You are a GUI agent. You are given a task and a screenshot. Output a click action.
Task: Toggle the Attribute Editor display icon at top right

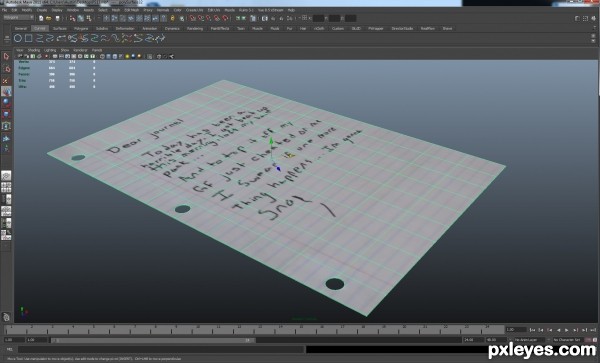pos(578,18)
